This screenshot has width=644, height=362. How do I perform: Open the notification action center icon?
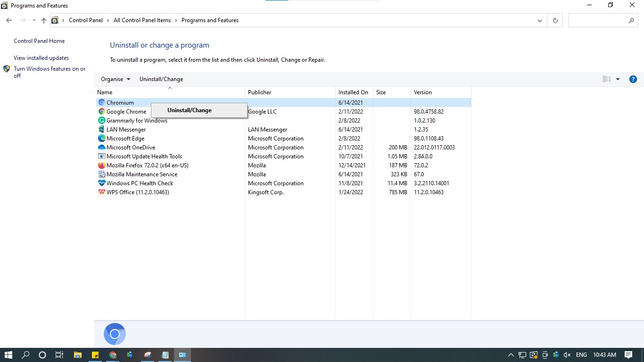pyautogui.click(x=628, y=355)
